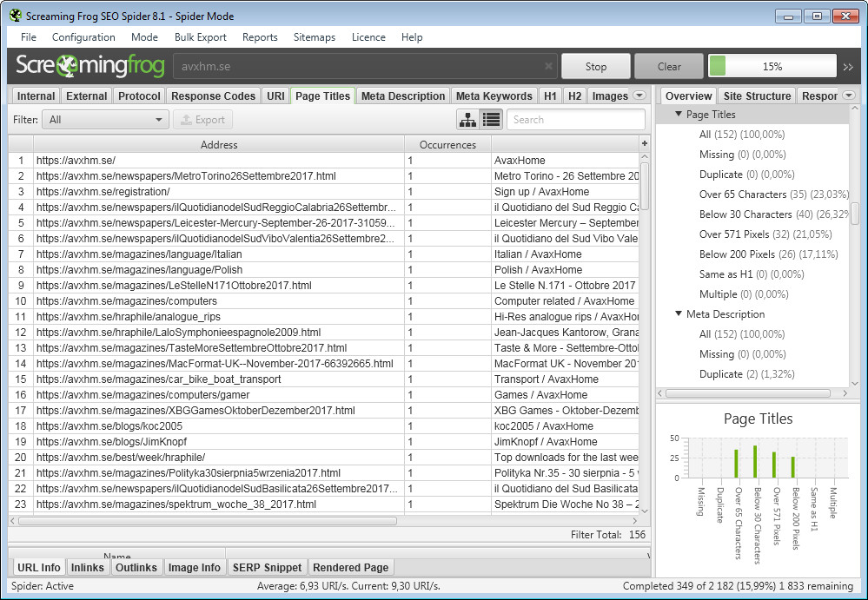Click the Clear button
This screenshot has height=600, width=868.
click(x=669, y=66)
